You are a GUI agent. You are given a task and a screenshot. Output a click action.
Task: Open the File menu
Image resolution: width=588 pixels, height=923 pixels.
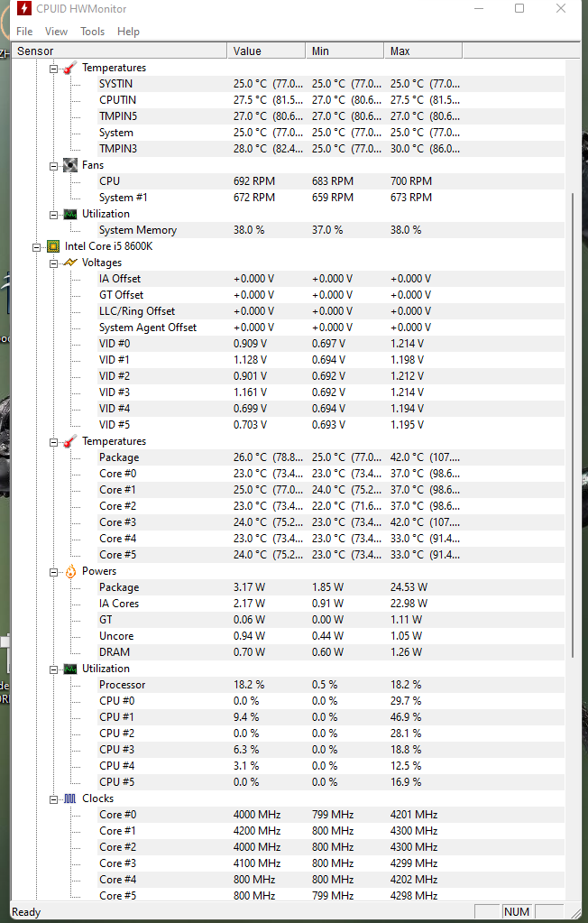click(24, 32)
